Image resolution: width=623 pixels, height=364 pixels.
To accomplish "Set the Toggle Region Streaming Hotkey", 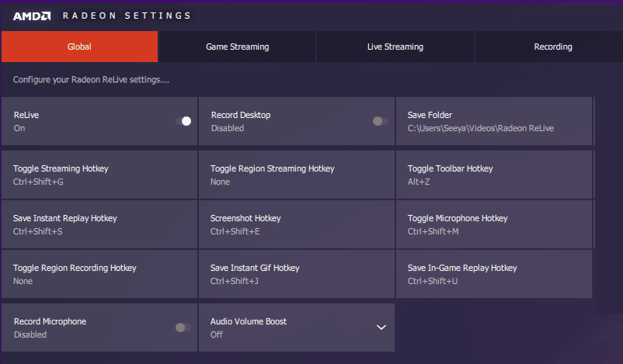I will pyautogui.click(x=296, y=175).
